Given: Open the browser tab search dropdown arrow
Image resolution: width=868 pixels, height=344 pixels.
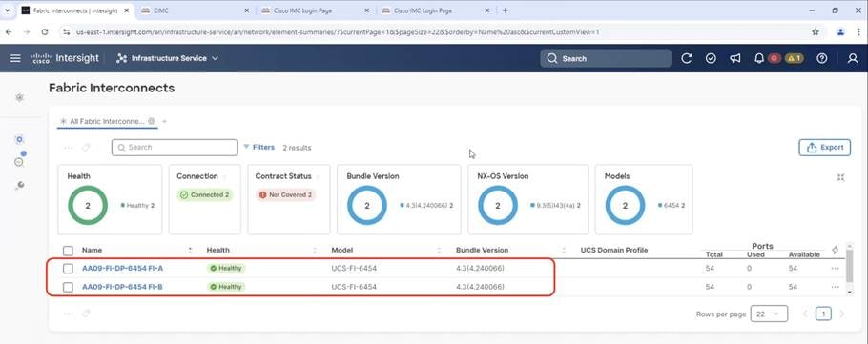Looking at the screenshot, I should coord(8,10).
